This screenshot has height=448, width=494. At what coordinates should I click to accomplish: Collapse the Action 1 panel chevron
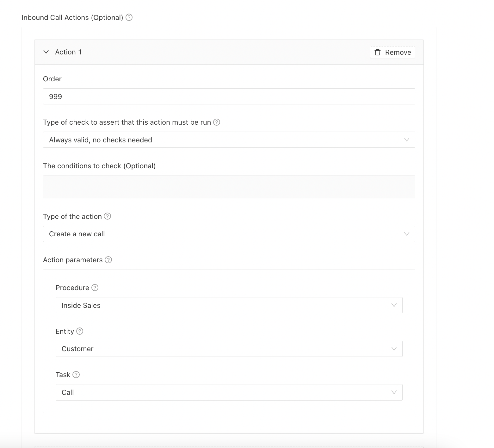click(x=46, y=52)
